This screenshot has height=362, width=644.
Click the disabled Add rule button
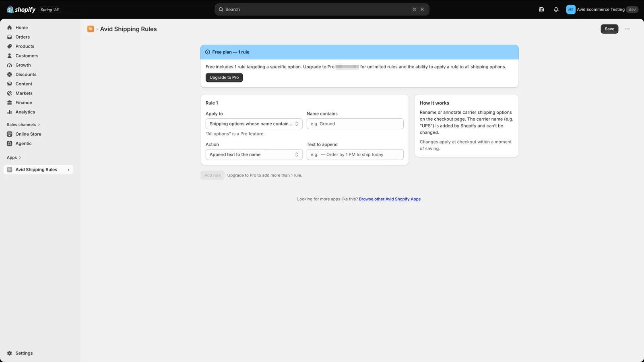213,175
